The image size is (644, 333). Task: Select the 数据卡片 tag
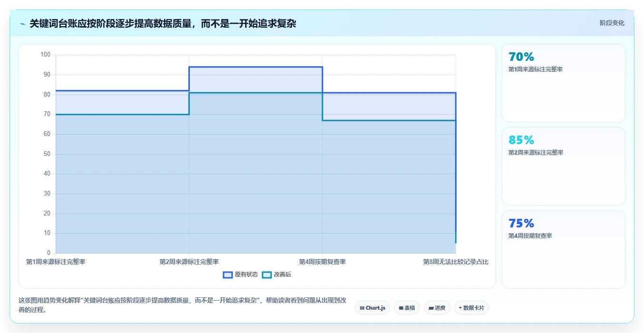click(471, 308)
